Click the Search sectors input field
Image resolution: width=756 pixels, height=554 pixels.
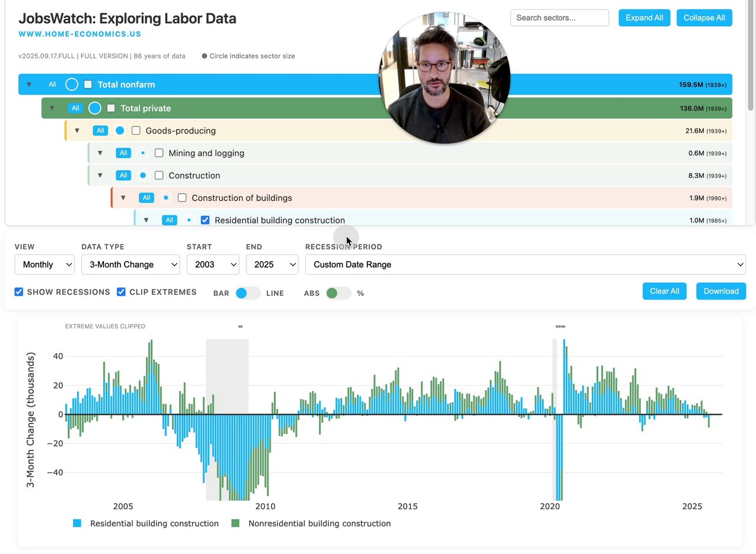(x=559, y=18)
